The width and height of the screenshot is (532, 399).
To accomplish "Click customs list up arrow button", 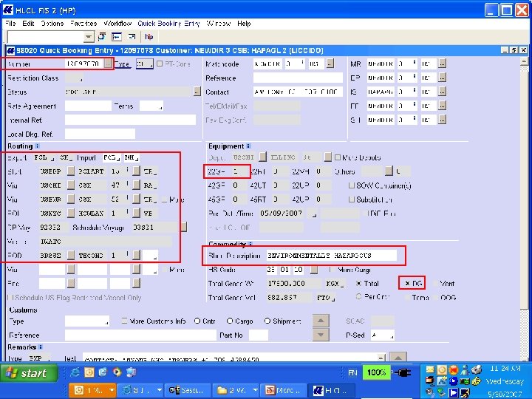I will [x=321, y=321].
